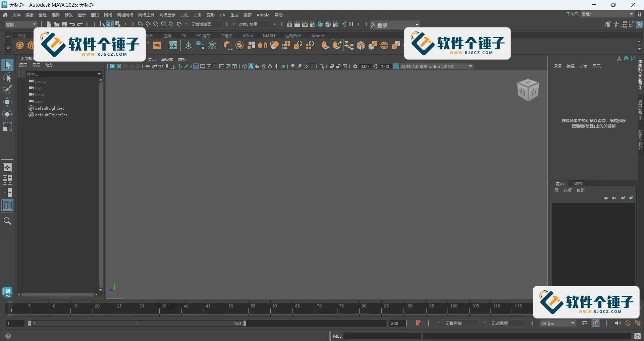Image resolution: width=644 pixels, height=341 pixels.
Task: Click the Open Scene folder icon
Action: [57, 24]
